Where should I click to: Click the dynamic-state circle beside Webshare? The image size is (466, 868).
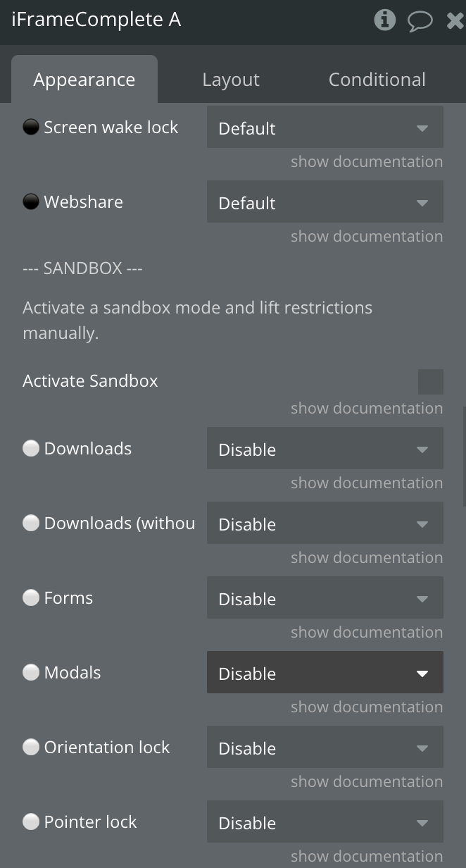pyautogui.click(x=30, y=201)
